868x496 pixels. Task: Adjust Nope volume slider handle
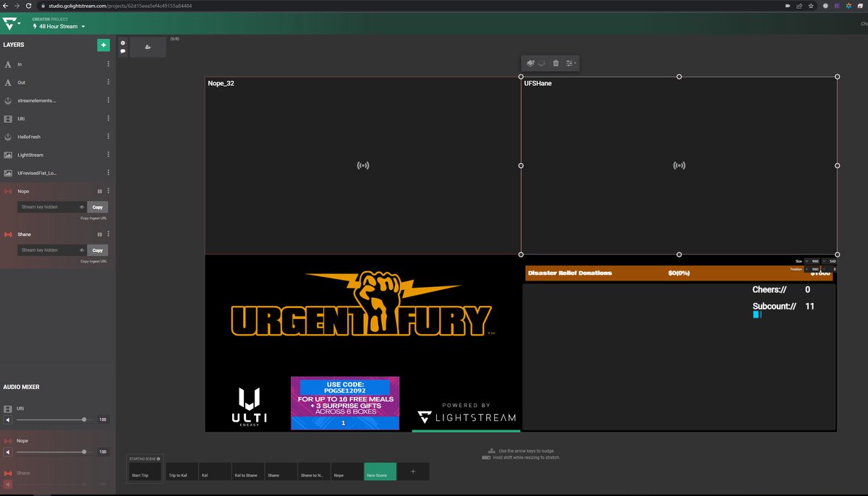click(x=85, y=452)
